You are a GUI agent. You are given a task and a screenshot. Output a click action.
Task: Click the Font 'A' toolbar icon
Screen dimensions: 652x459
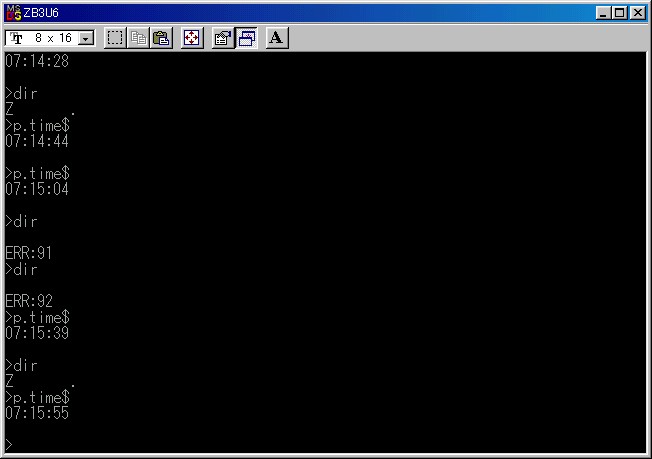pos(277,38)
